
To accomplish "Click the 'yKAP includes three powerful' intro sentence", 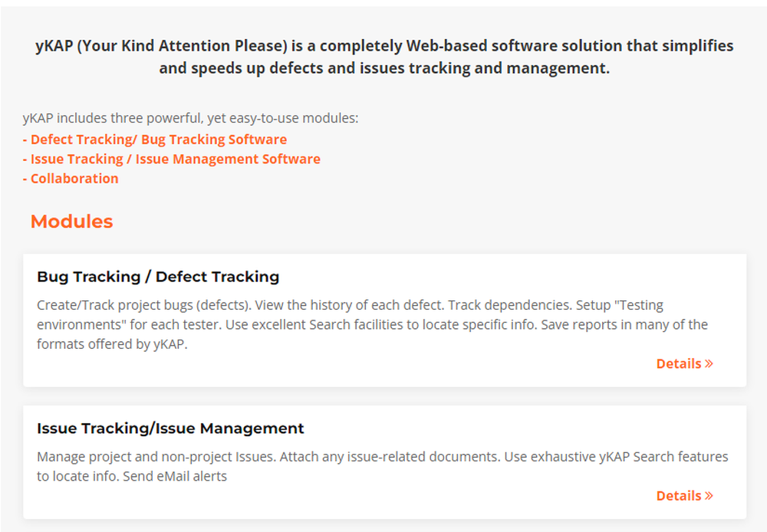I will 190,118.
